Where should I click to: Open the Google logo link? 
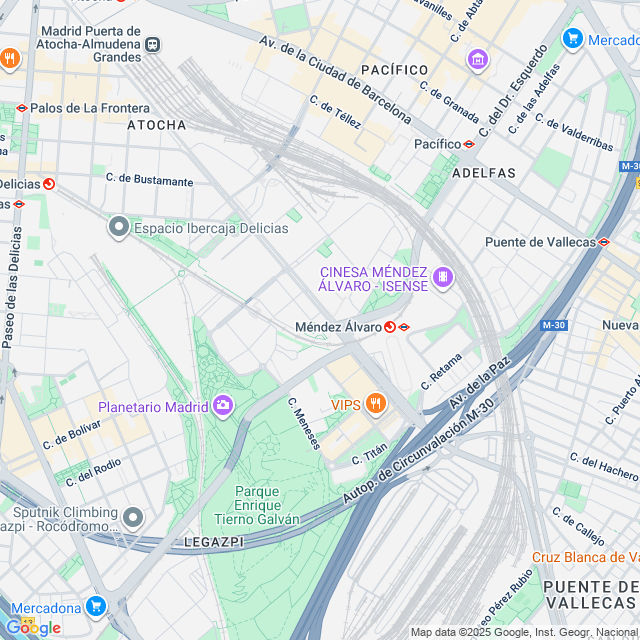coord(33,628)
